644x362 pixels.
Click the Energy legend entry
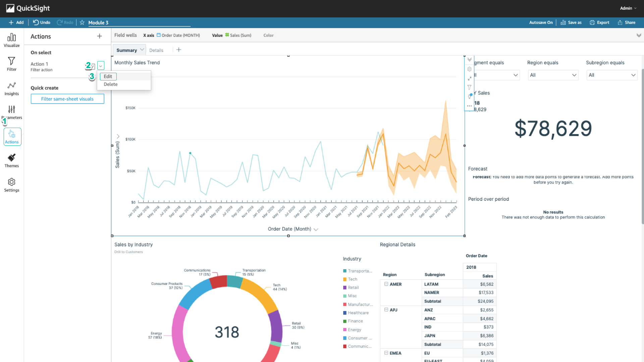coord(352,330)
